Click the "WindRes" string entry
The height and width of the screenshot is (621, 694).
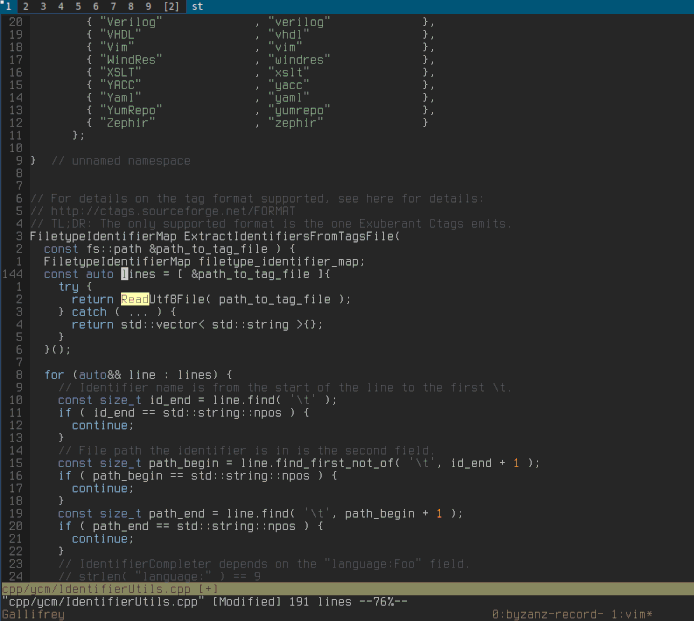131,60
